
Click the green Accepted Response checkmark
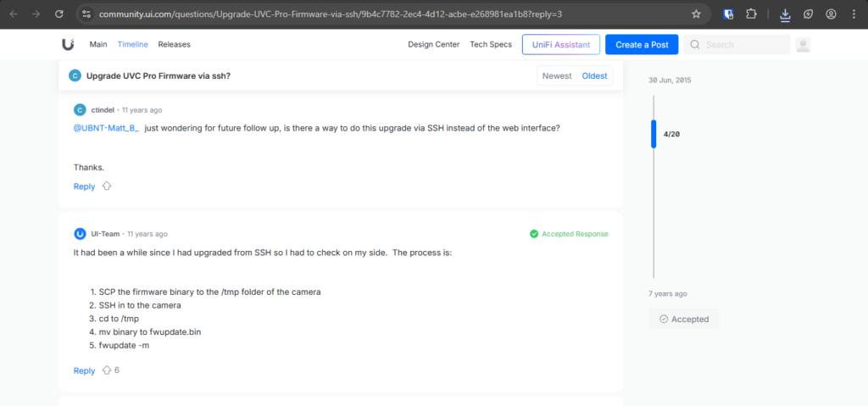point(534,234)
